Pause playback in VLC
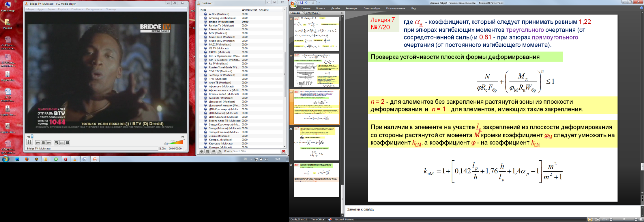The height and width of the screenshot is (222, 644). pyautogui.click(x=29, y=143)
